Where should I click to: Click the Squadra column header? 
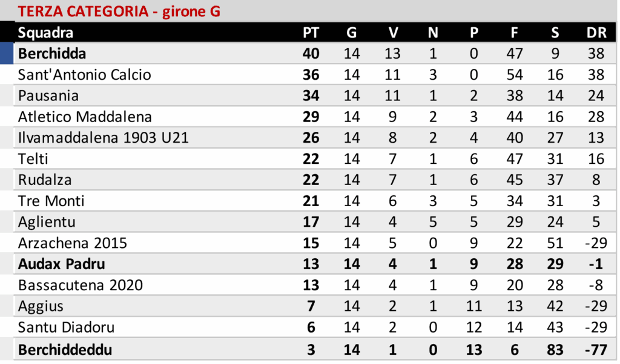coord(45,33)
